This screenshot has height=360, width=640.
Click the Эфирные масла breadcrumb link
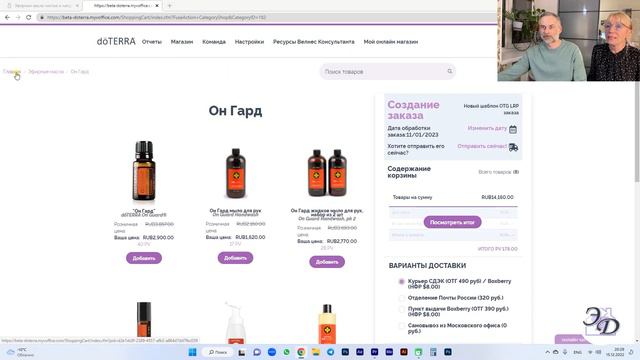[x=46, y=71]
